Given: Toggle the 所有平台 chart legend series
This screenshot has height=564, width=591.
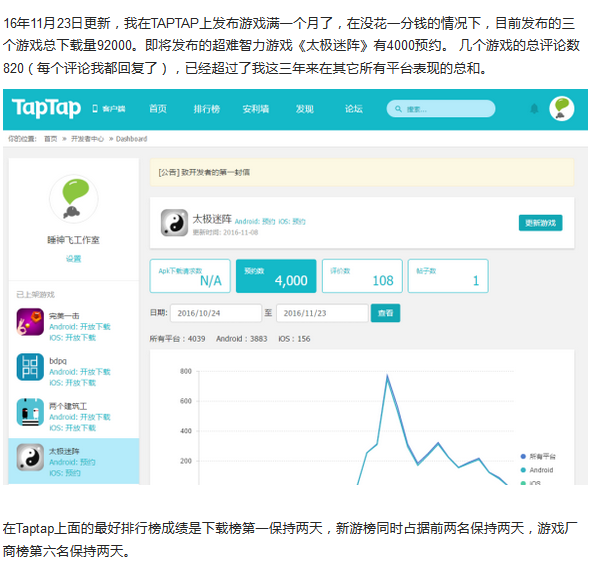Looking at the screenshot, I should [x=538, y=457].
